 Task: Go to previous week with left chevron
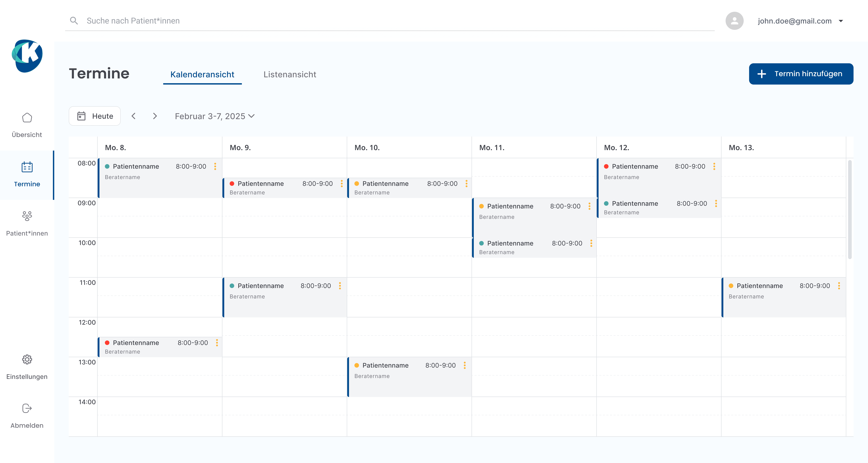point(133,116)
